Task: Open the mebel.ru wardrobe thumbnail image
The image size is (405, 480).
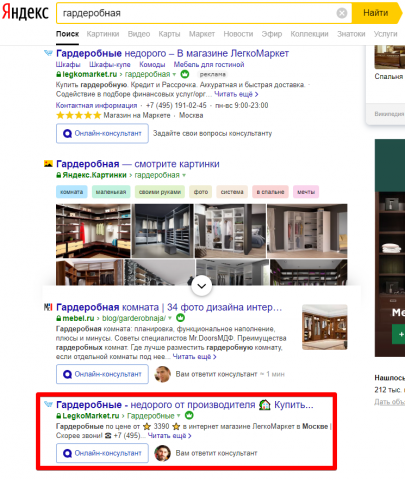Action: [325, 327]
